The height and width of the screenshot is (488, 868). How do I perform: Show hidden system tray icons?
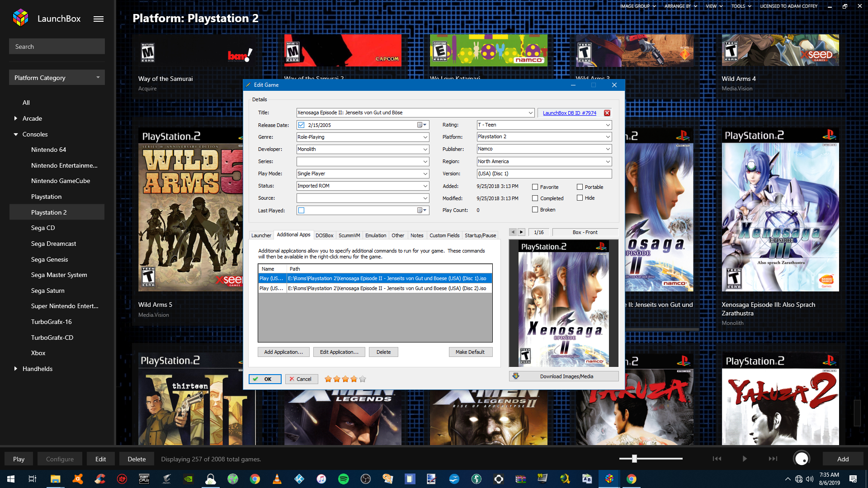coord(788,479)
